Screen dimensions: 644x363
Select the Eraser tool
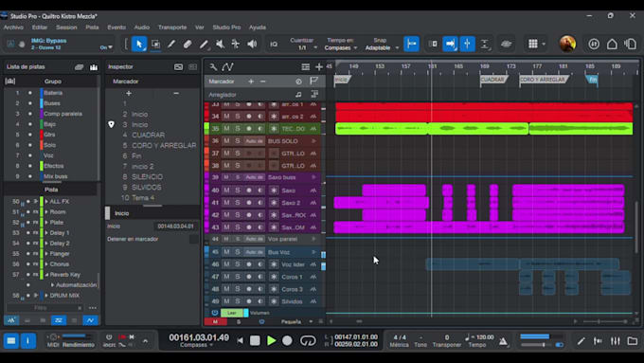tap(188, 44)
